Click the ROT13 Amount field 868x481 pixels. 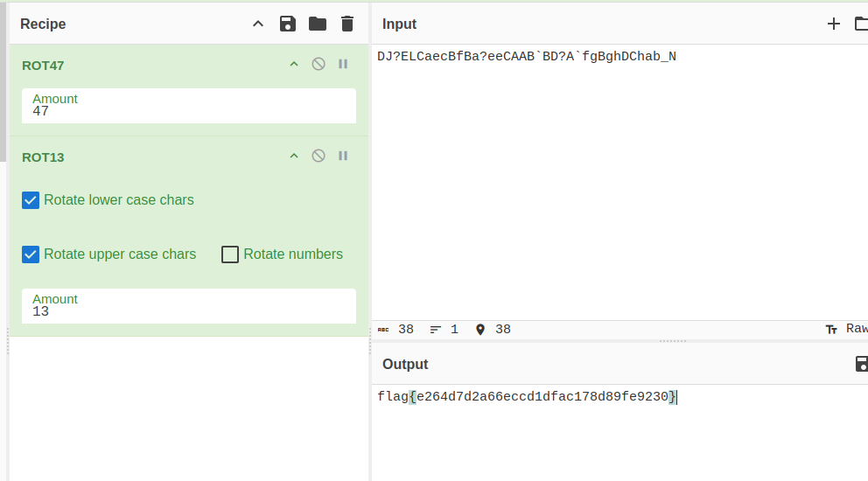(188, 311)
